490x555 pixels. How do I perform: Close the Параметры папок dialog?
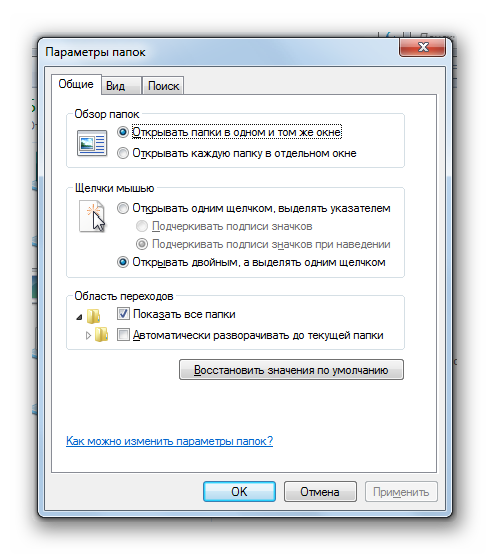(422, 47)
